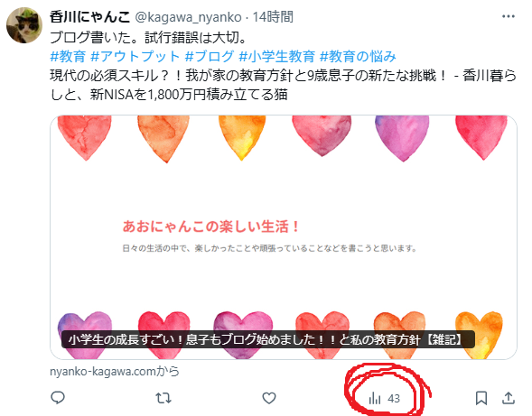Open the #ブログ hashtag
The width and height of the screenshot is (532, 416).
click(x=210, y=56)
